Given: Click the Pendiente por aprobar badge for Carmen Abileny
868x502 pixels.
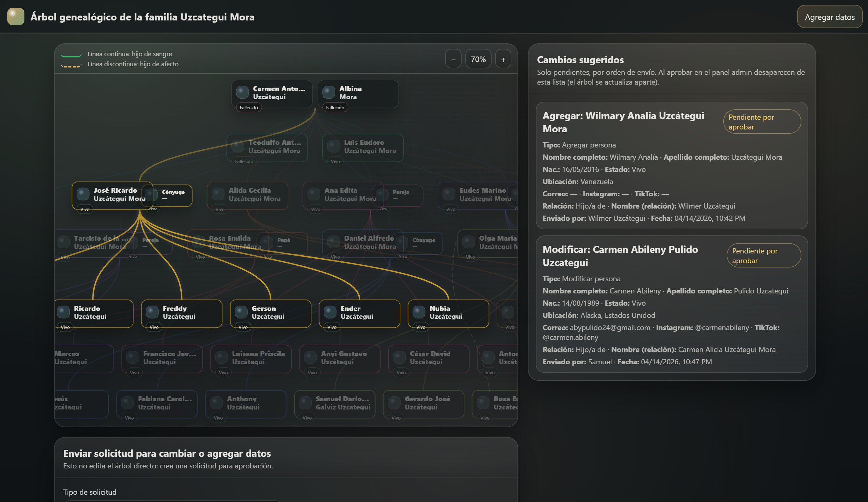Looking at the screenshot, I should 763,256.
